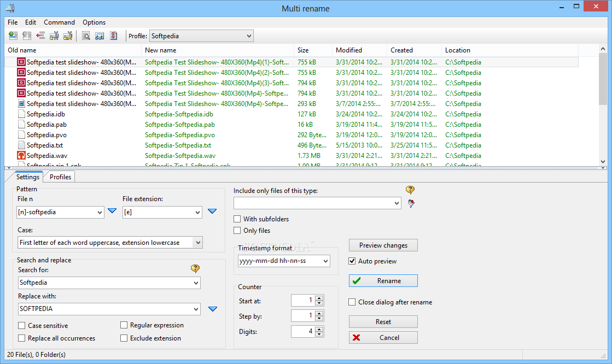This screenshot has height=364, width=612.
Task: Click the Multi rename app icon in title bar
Action: tap(10, 8)
